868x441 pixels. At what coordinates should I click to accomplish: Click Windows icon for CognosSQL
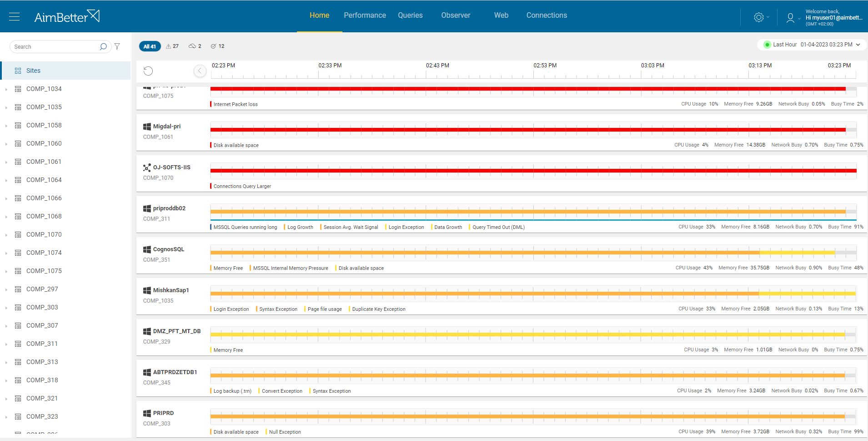pos(147,249)
